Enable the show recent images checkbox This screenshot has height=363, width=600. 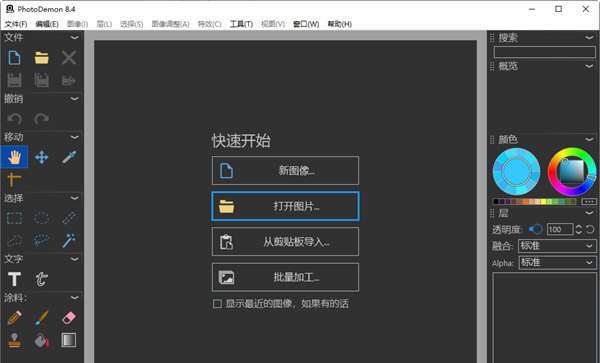[x=217, y=304]
